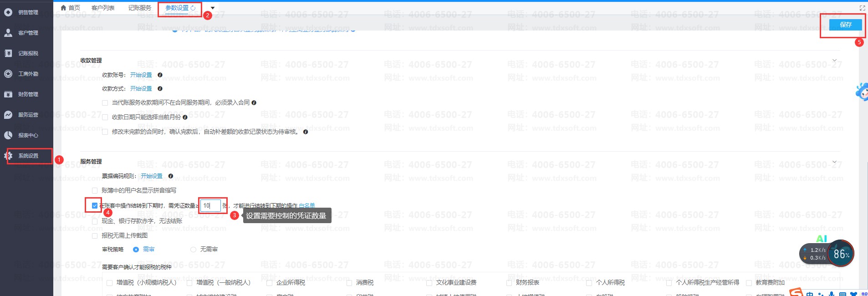Image resolution: width=868 pixels, height=296 pixels.
Task: Click the 系统设置 gear icon
Action: click(x=8, y=156)
